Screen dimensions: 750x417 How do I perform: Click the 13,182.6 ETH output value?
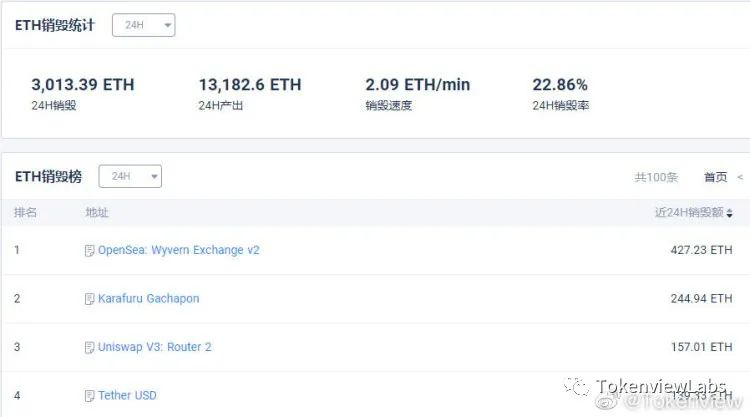tap(250, 85)
